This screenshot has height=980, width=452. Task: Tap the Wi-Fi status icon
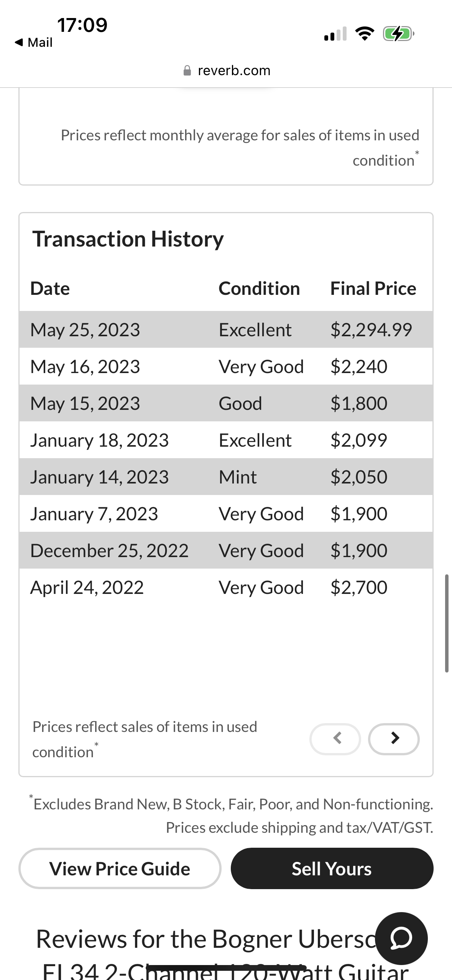(365, 34)
